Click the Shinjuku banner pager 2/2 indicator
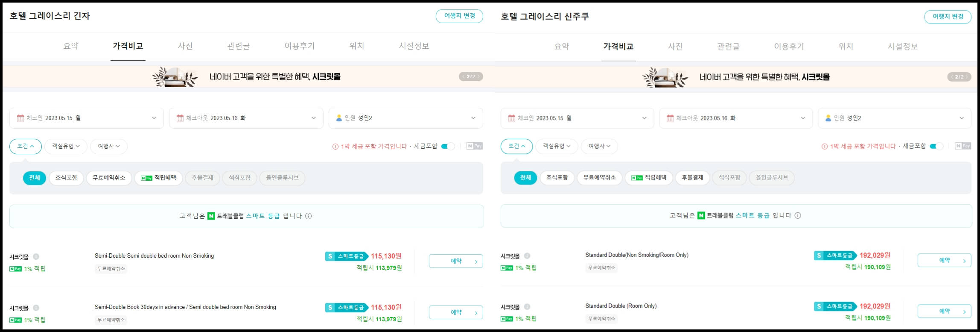 (959, 77)
